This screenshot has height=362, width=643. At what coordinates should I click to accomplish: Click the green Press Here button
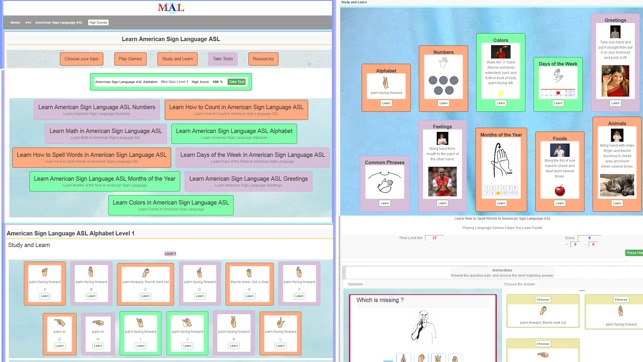pyautogui.click(x=634, y=253)
